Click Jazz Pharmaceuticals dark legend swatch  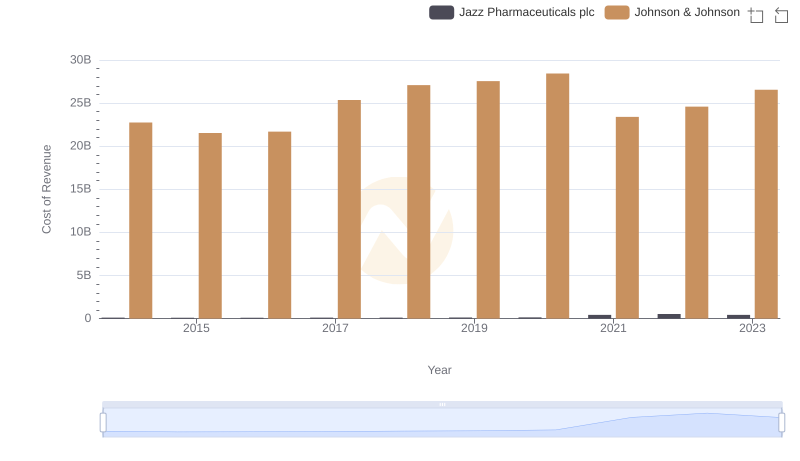point(441,12)
